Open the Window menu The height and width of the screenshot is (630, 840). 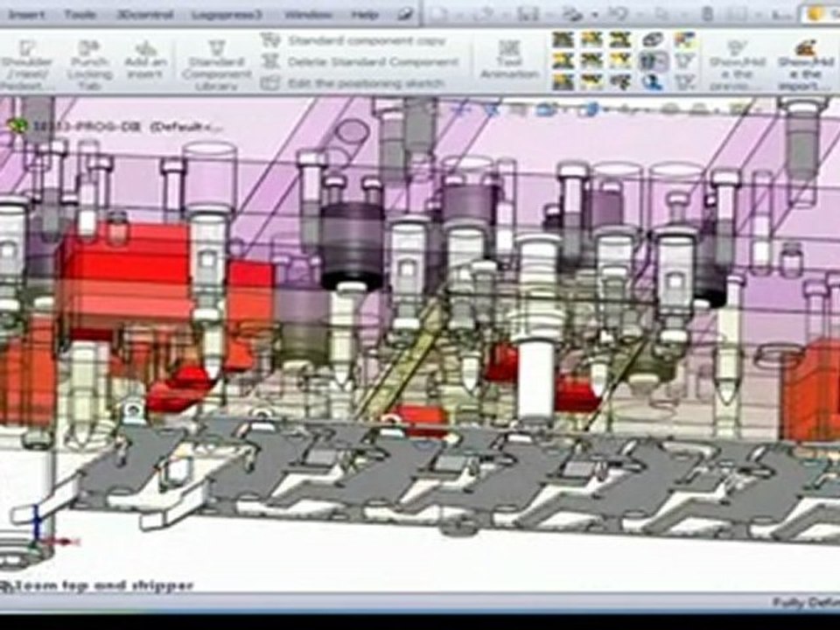point(308,15)
